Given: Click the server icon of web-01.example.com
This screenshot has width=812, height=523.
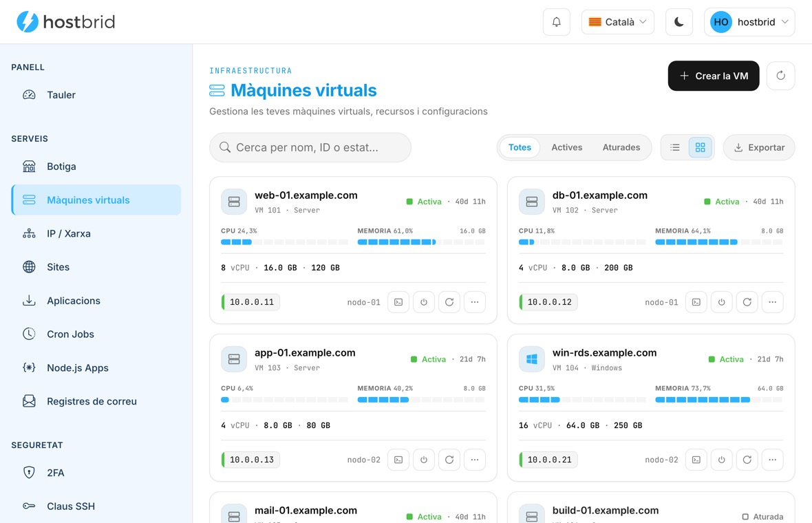Looking at the screenshot, I should 234,202.
